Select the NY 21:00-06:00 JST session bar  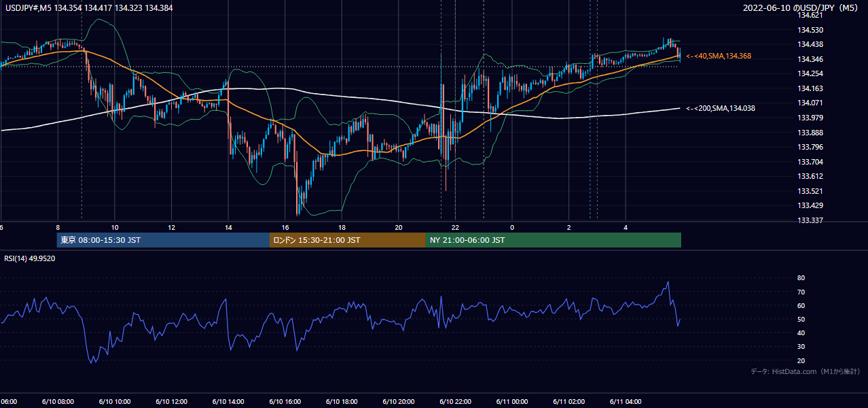click(x=554, y=240)
